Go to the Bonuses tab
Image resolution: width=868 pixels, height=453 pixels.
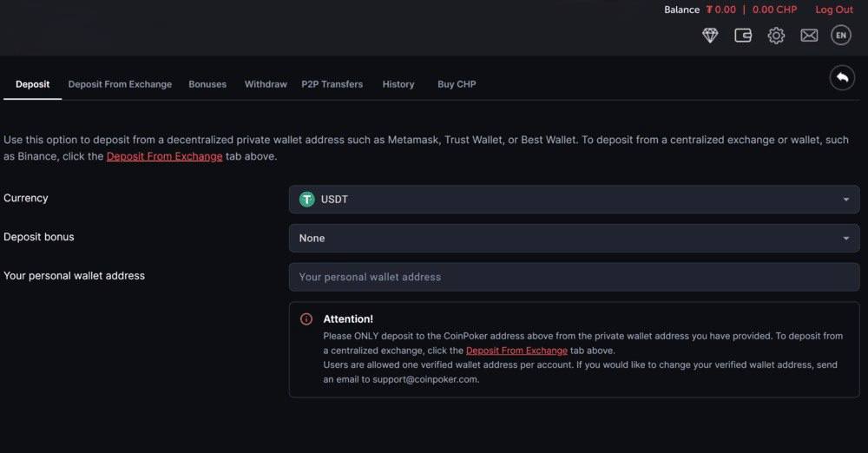pyautogui.click(x=207, y=84)
